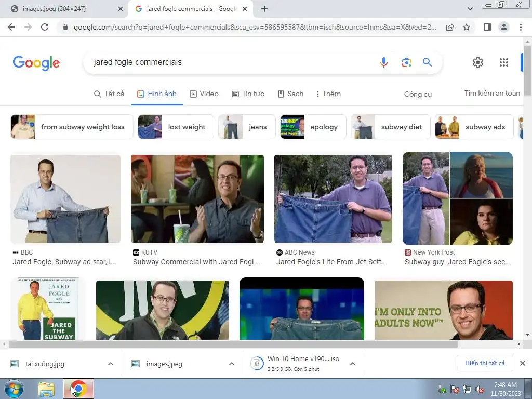Search by image with the Google Lens icon

(x=406, y=62)
